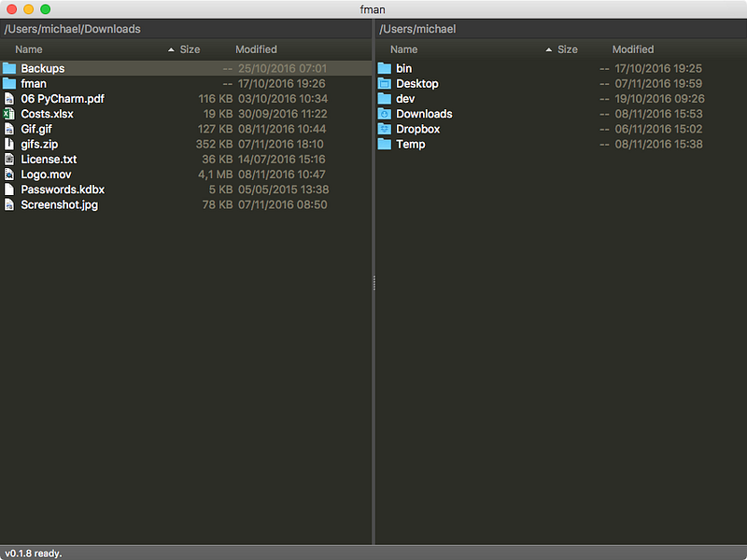747x560 pixels.
Task: Click the Passwords.kdbx blank file icon
Action: [9, 189]
